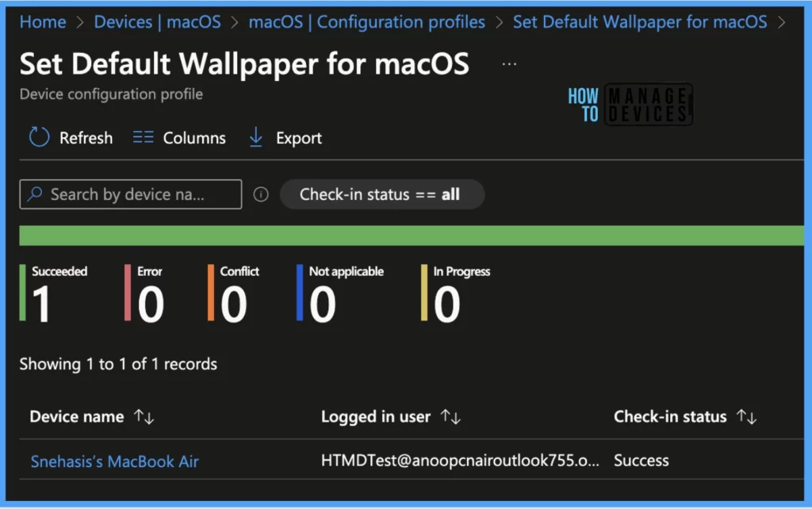
Task: Sort by Check-in status arrows
Action: tap(747, 416)
